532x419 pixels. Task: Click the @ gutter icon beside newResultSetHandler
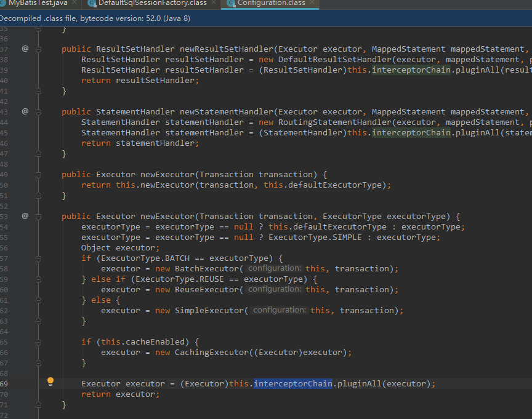tap(25, 49)
